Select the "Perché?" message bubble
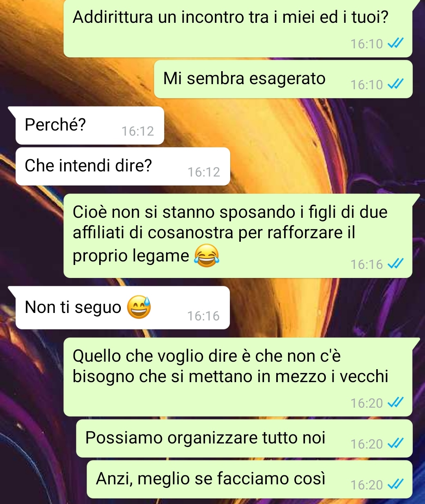 click(x=90, y=125)
